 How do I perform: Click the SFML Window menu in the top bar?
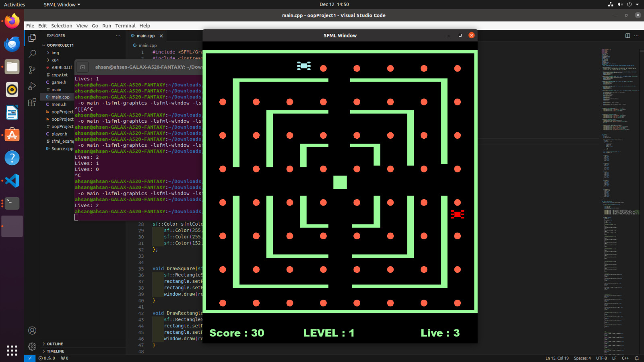coord(61,4)
